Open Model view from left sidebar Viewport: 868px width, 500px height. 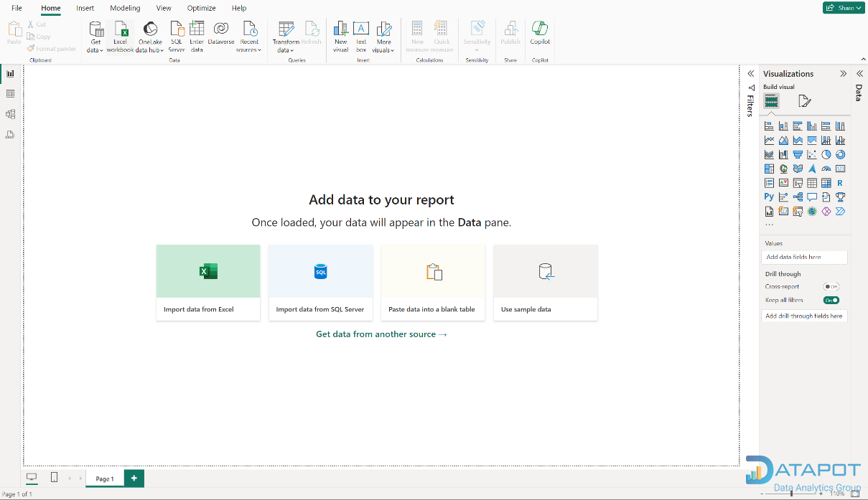coord(10,114)
